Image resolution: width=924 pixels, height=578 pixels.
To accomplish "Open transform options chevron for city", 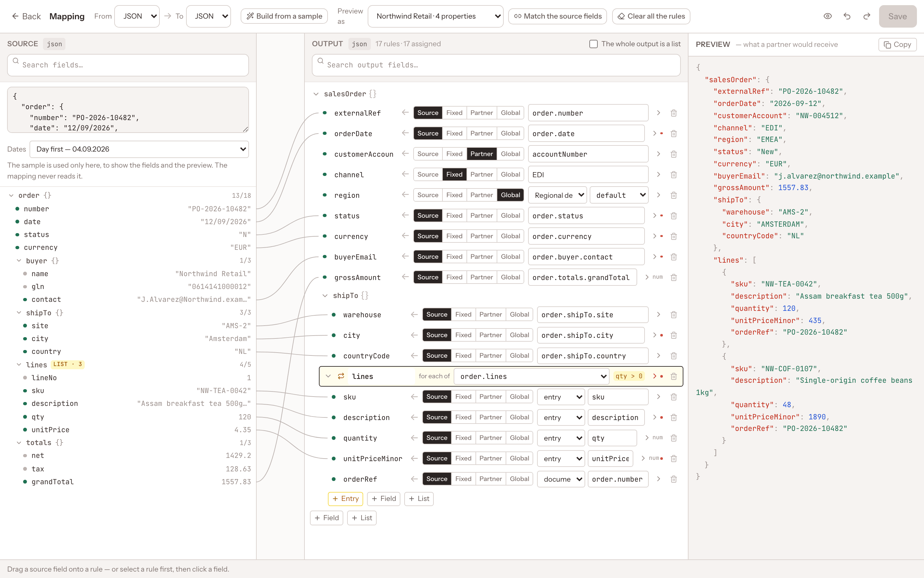I will coord(655,335).
